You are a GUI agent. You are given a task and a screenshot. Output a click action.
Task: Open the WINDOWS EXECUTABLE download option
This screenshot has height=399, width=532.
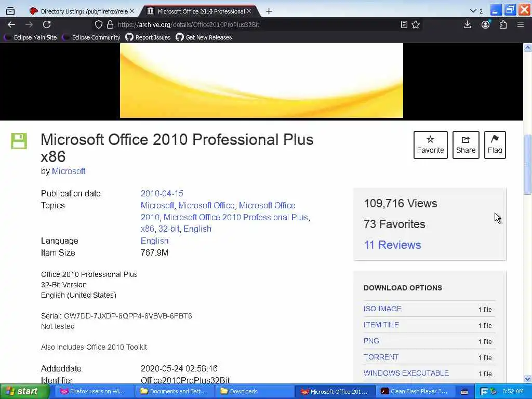[406, 373]
